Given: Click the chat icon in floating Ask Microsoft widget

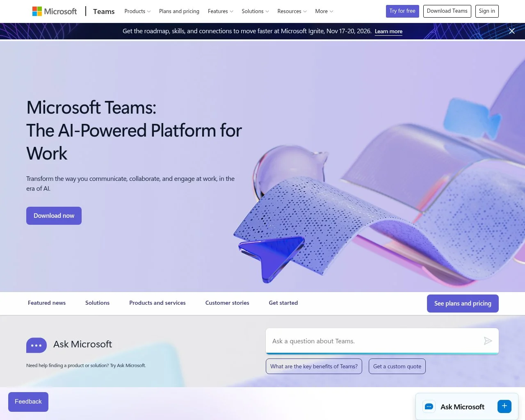Looking at the screenshot, I should click(x=429, y=406).
